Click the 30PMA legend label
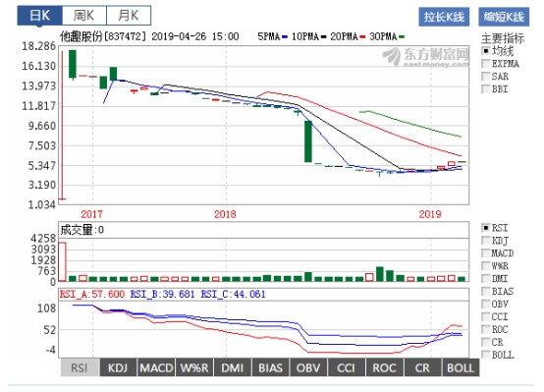Image resolution: width=544 pixels, height=392 pixels. coord(383,36)
